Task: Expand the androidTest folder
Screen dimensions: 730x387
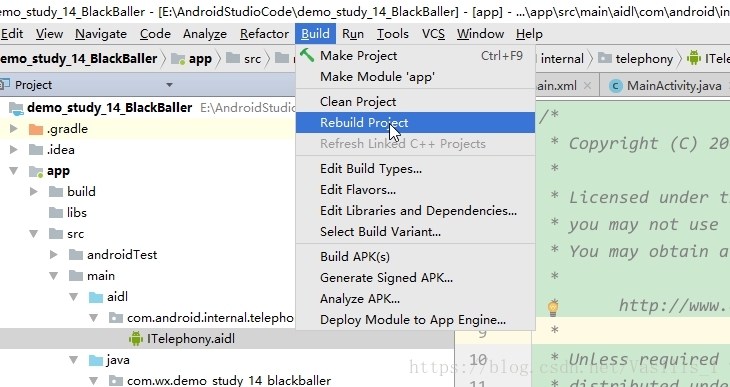Action: point(54,254)
